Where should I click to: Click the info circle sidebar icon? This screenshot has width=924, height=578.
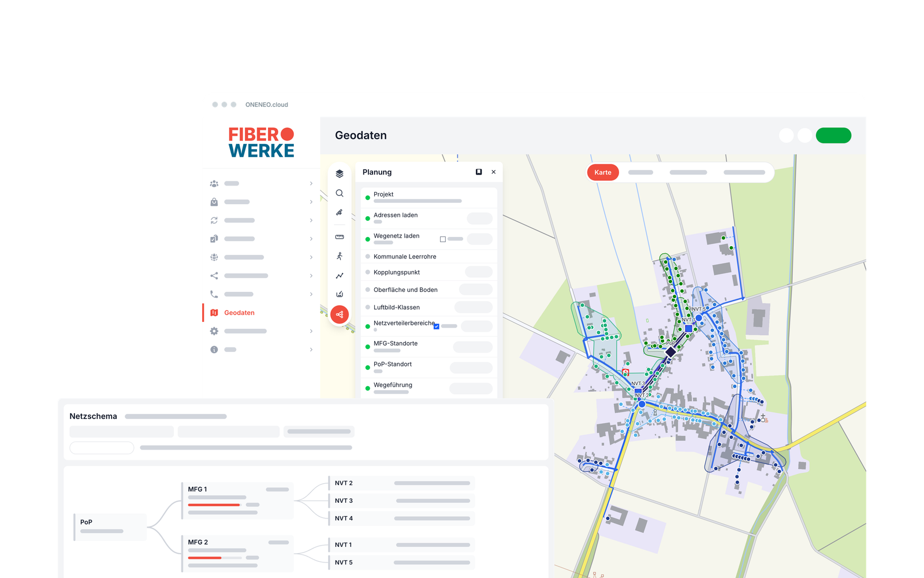click(214, 350)
